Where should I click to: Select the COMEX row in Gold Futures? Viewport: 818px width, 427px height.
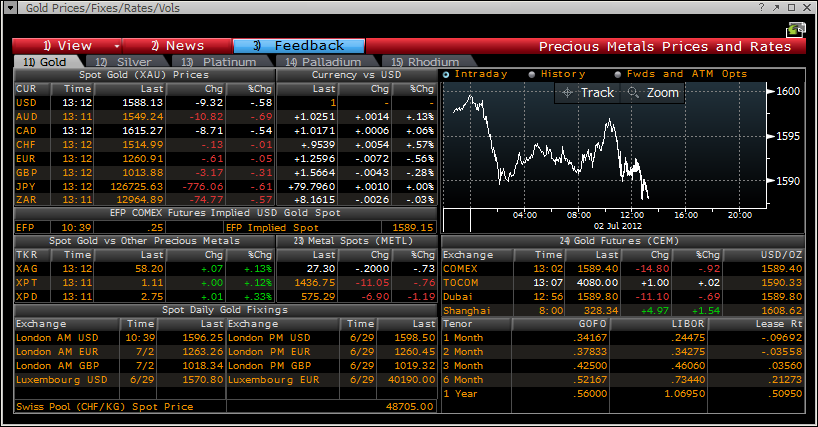pos(462,269)
